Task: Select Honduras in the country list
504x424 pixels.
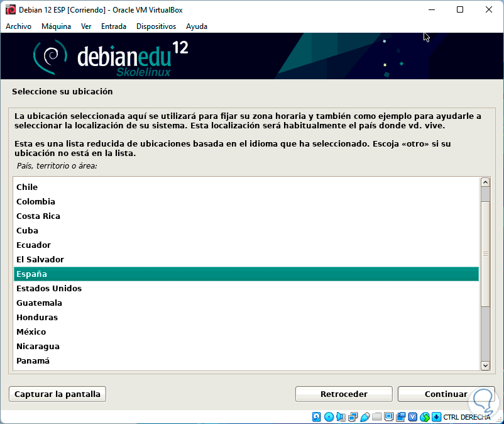Action: 246,318
